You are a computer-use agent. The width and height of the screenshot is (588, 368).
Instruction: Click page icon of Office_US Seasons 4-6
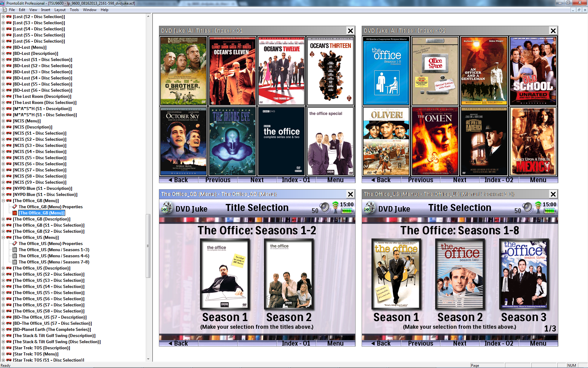click(x=15, y=256)
